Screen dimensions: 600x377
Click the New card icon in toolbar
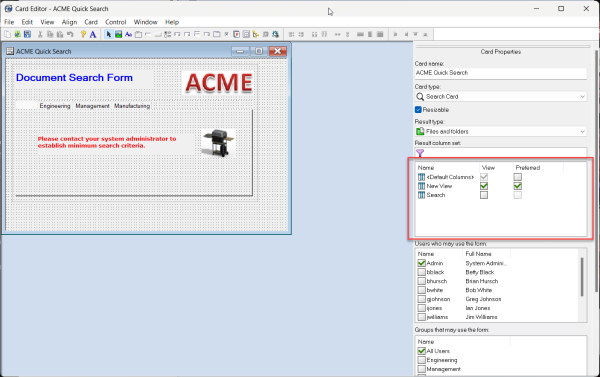pyautogui.click(x=7, y=34)
